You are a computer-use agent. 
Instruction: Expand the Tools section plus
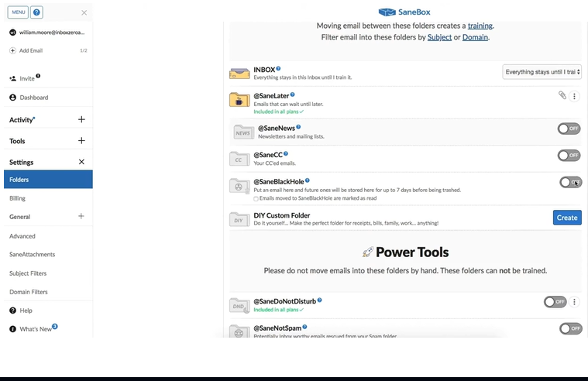point(81,141)
